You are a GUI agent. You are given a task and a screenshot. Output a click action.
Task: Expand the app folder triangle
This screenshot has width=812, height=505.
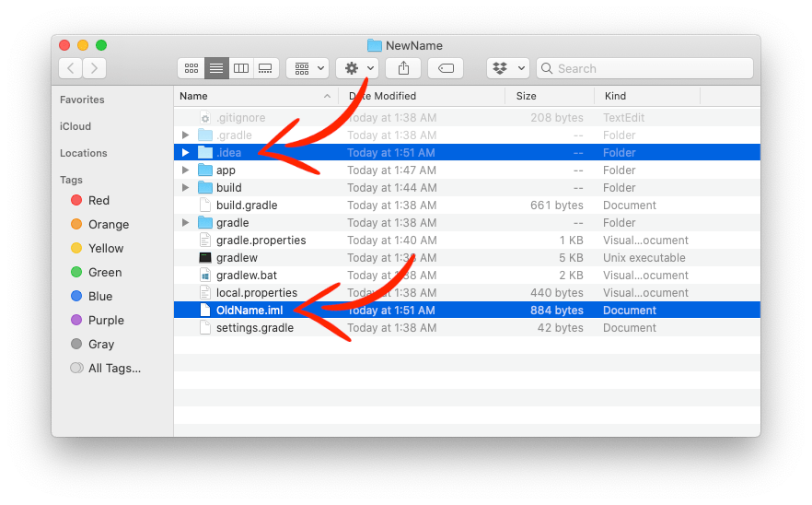185,170
